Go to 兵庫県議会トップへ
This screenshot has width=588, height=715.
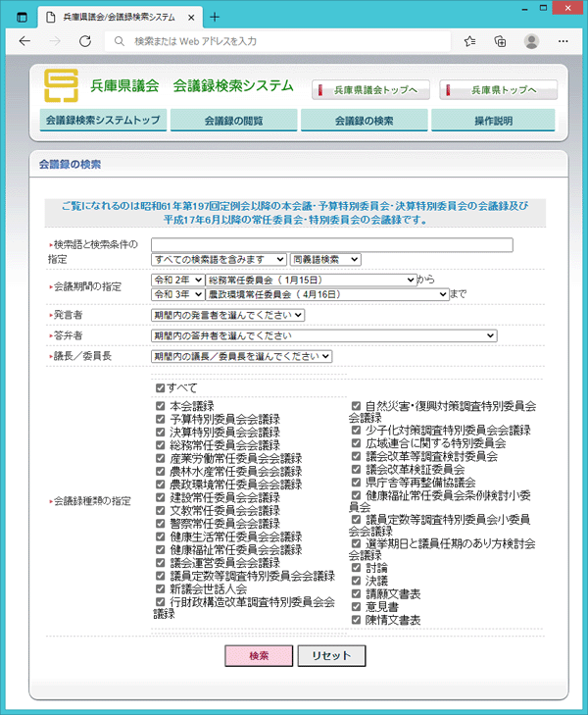(x=370, y=90)
